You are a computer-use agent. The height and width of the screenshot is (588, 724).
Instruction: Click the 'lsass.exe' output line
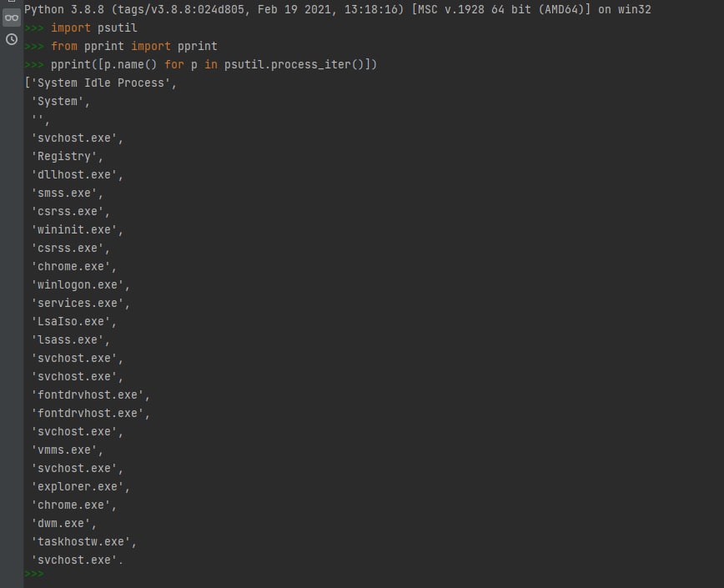tap(70, 339)
